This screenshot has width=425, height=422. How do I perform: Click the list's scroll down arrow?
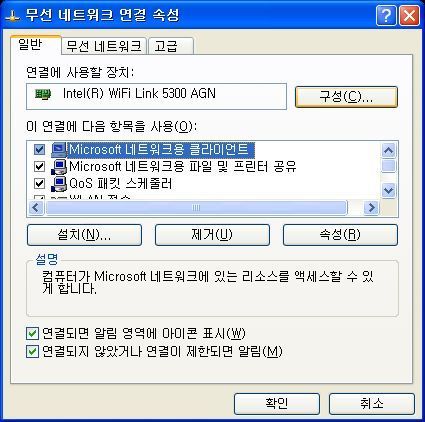tap(388, 191)
